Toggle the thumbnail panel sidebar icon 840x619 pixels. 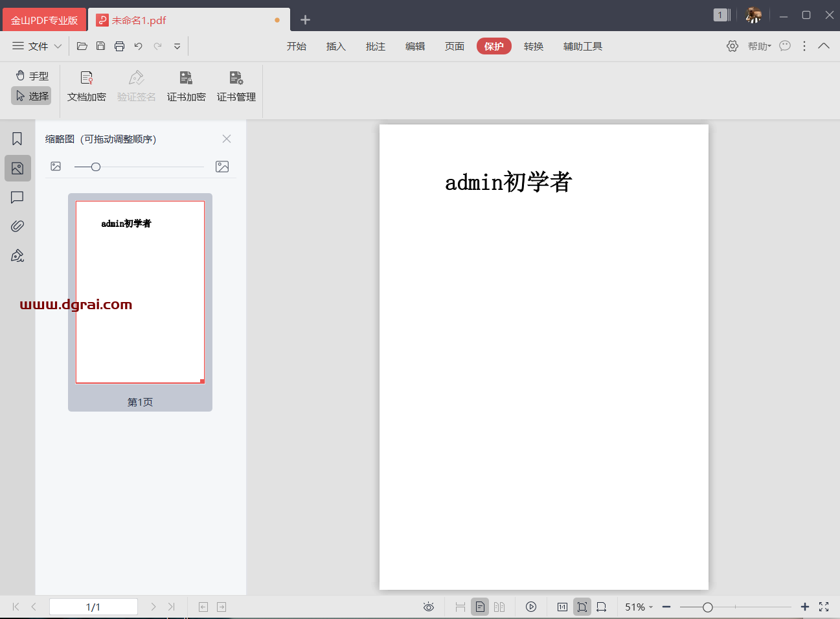point(17,169)
